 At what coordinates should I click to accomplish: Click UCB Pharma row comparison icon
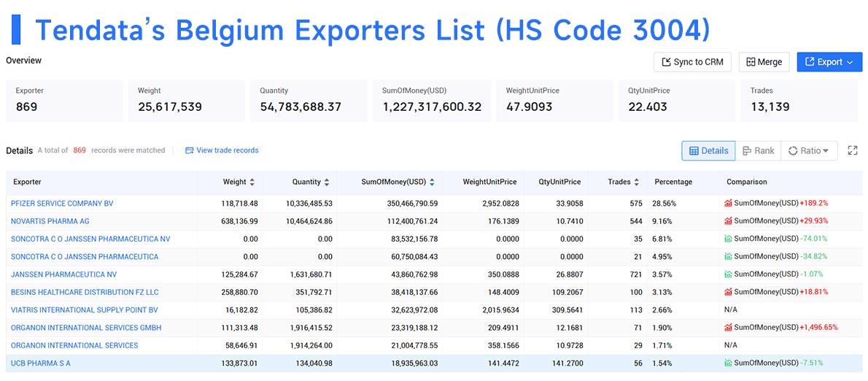[x=728, y=363]
